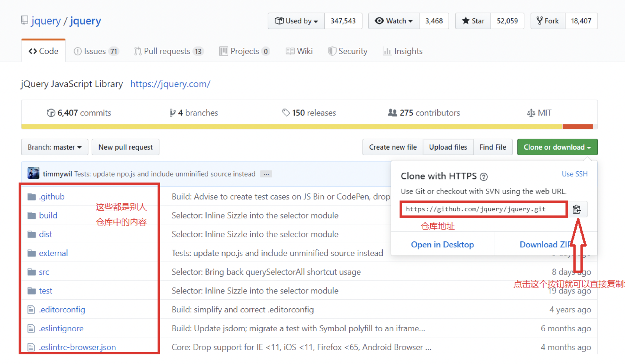Click the copy-to-clipboard icon next to the clone URL
625x364 pixels.
[x=577, y=209]
